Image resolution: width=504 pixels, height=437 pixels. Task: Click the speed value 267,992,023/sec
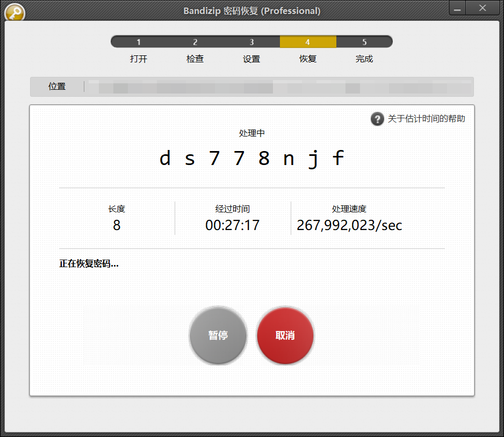pyautogui.click(x=349, y=225)
